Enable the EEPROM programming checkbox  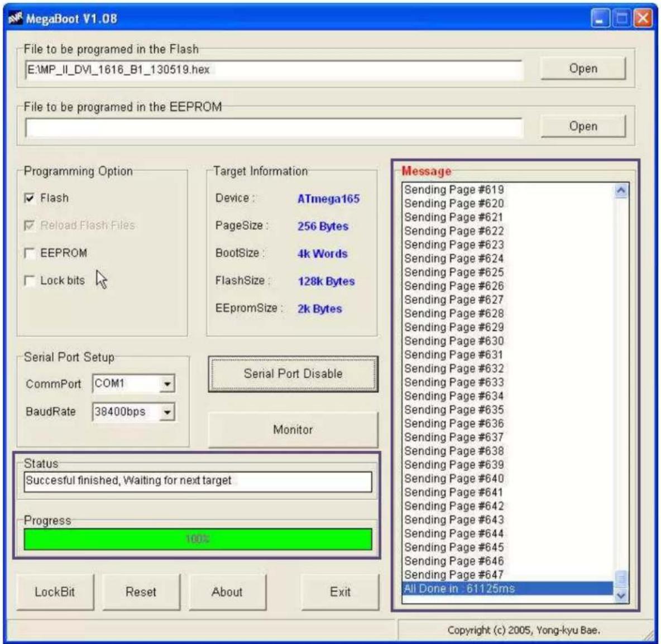pyautogui.click(x=30, y=253)
